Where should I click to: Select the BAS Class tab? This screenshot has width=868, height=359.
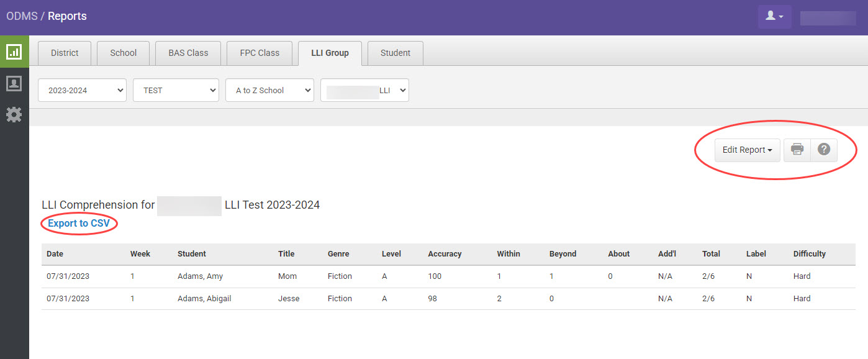pos(188,53)
